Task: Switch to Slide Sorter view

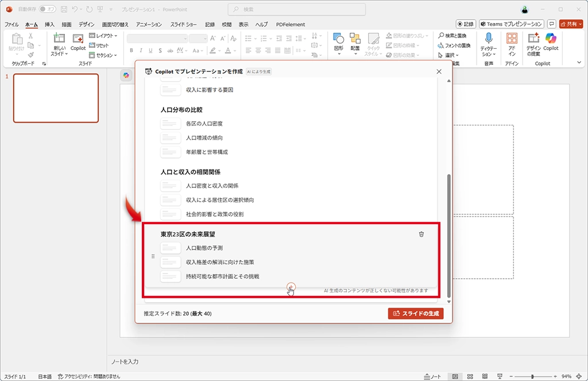Action: click(x=470, y=376)
